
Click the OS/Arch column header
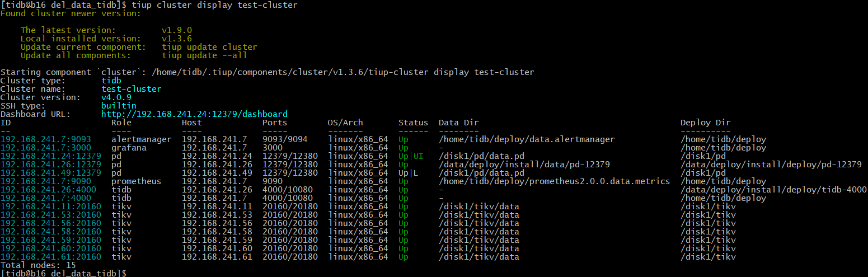pyautogui.click(x=345, y=123)
